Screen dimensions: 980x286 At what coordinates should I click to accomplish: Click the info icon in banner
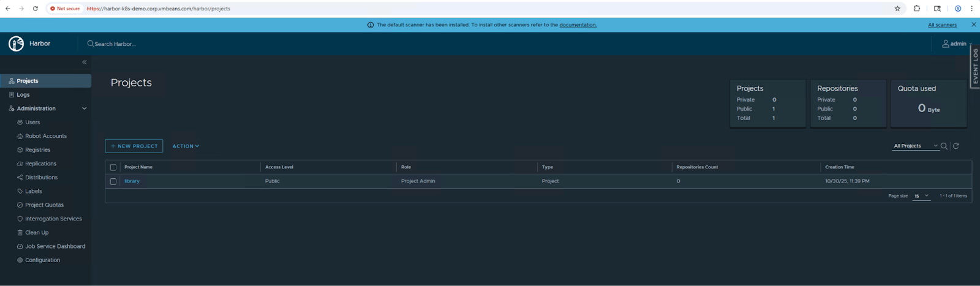pos(370,25)
